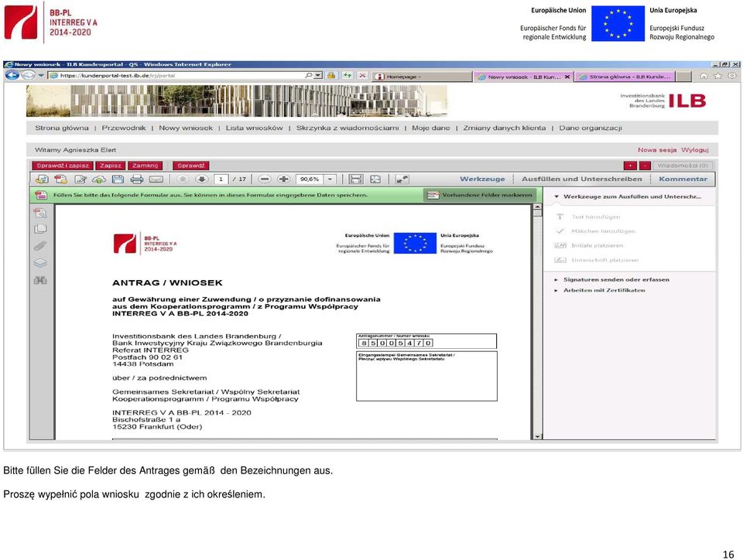
Task: Collapse Werkzeuge zum Ausfüllen section
Action: coord(628,196)
